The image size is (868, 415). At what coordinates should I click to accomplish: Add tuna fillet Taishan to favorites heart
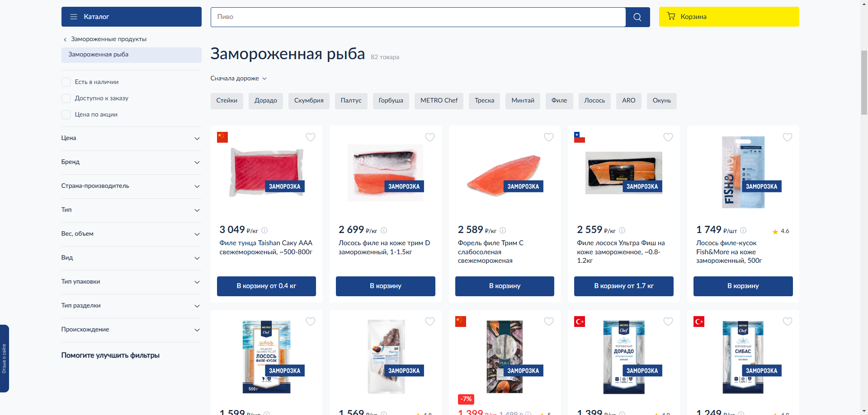pyautogui.click(x=311, y=137)
